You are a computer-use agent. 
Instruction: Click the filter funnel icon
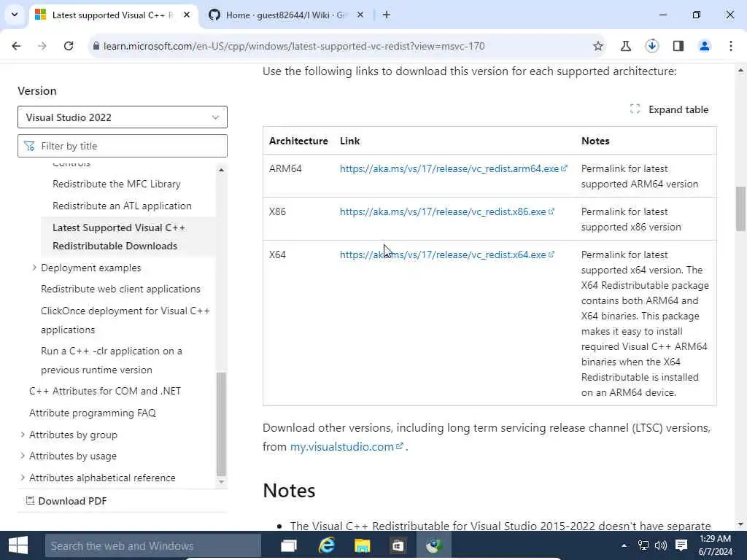tap(29, 146)
